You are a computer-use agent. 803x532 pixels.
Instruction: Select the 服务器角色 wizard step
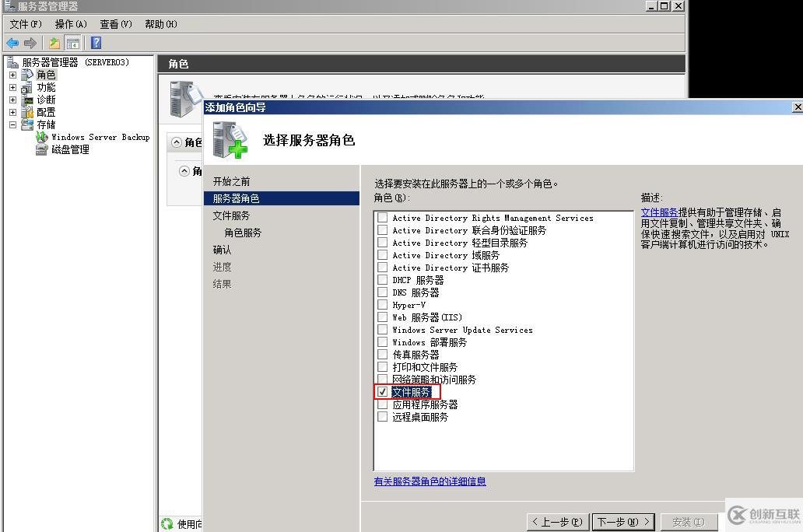[282, 198]
